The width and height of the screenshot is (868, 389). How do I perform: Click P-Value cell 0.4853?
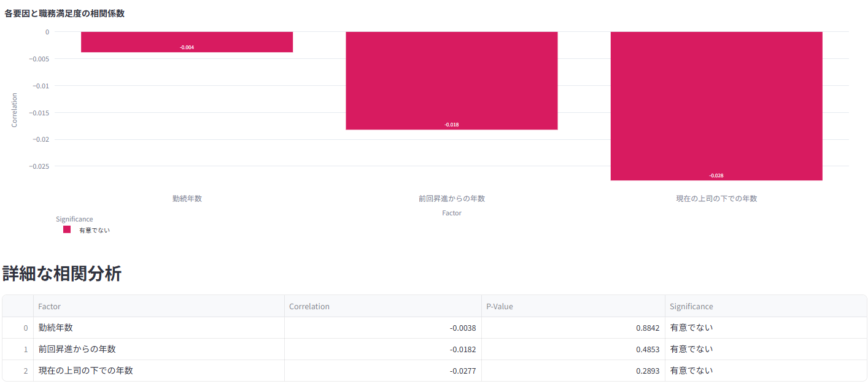tap(573, 349)
